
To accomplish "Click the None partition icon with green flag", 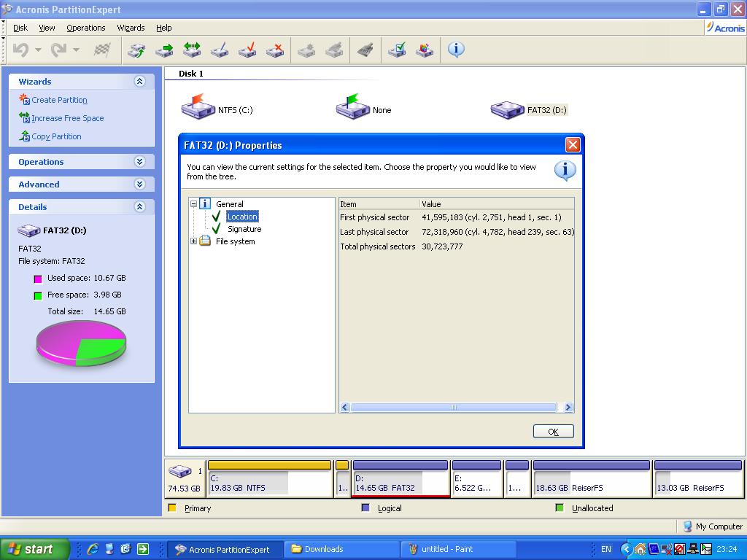I will pos(353,106).
